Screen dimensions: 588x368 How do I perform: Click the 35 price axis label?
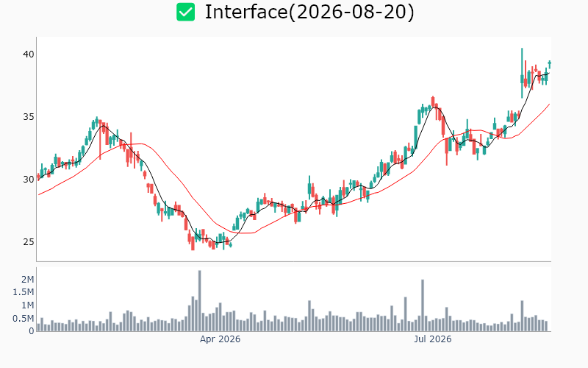[x=29, y=117]
